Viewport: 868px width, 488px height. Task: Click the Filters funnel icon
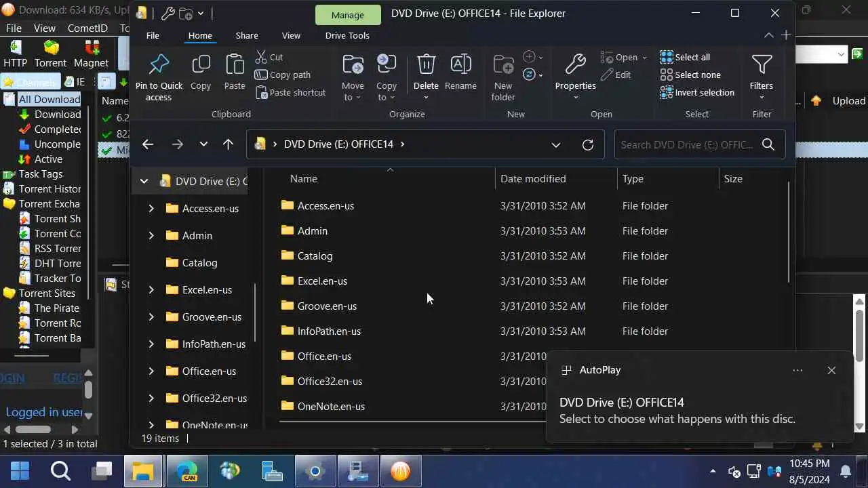(762, 65)
